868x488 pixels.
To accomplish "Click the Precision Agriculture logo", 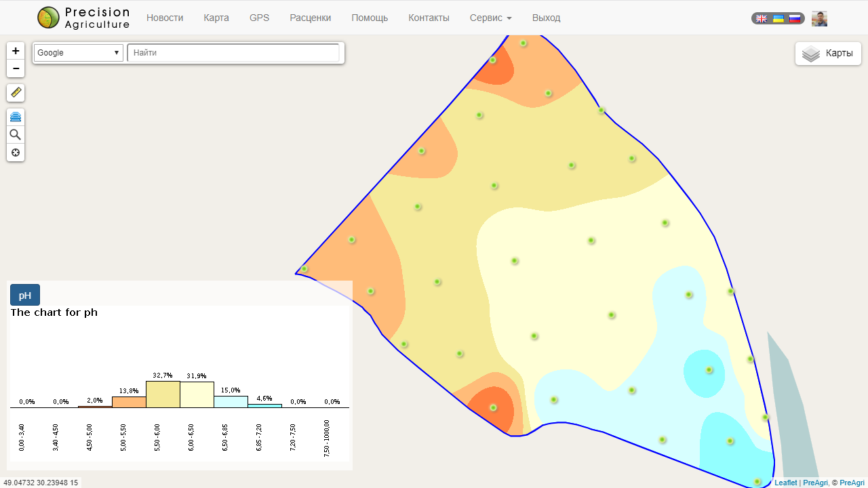I will (x=83, y=18).
